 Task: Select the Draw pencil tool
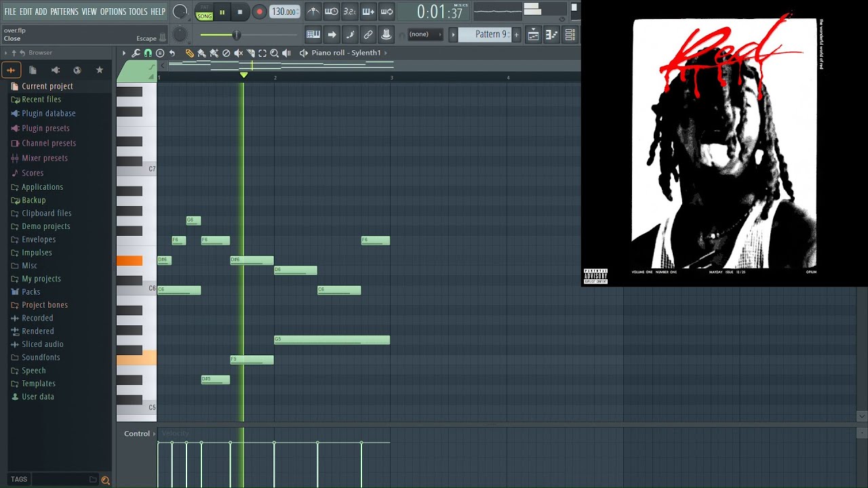pyautogui.click(x=190, y=53)
